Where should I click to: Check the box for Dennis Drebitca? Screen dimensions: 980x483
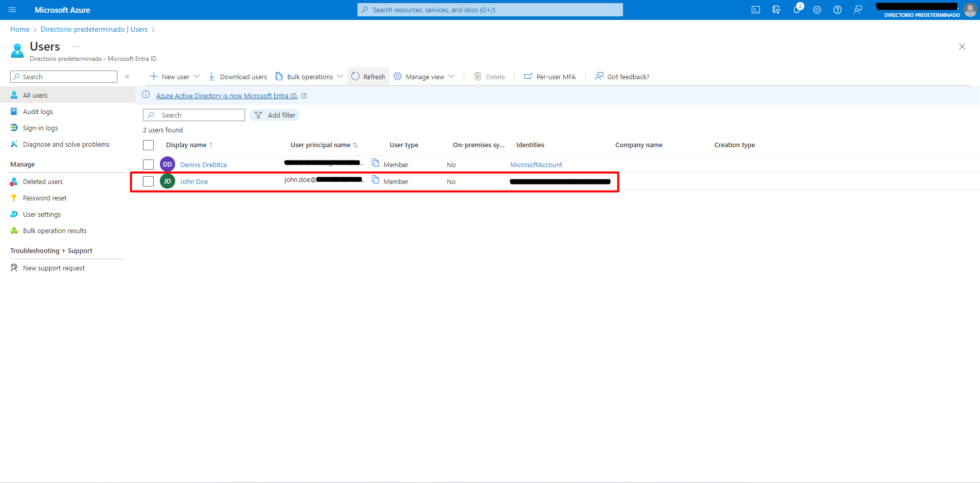click(148, 165)
